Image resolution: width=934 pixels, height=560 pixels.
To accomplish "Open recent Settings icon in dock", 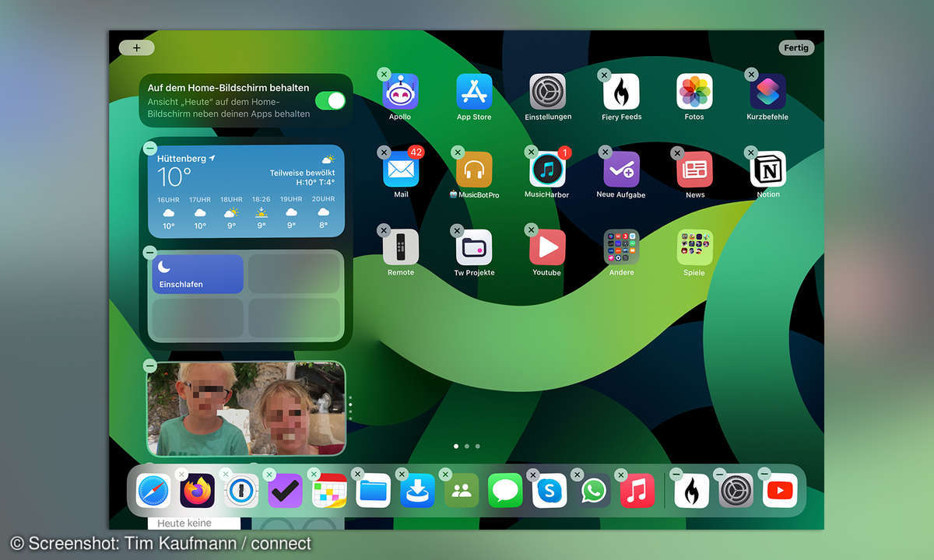I will click(736, 491).
